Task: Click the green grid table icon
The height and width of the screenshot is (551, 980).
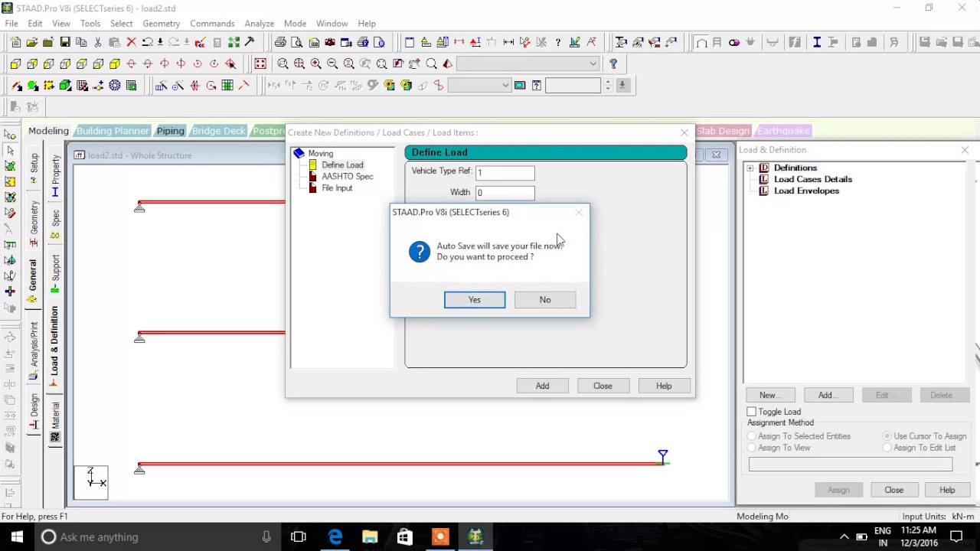Action: [227, 86]
